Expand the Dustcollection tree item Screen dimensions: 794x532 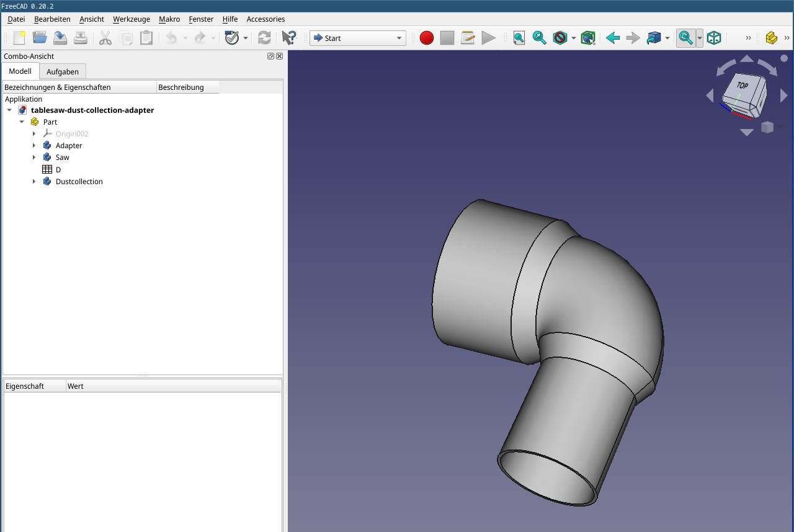(34, 182)
